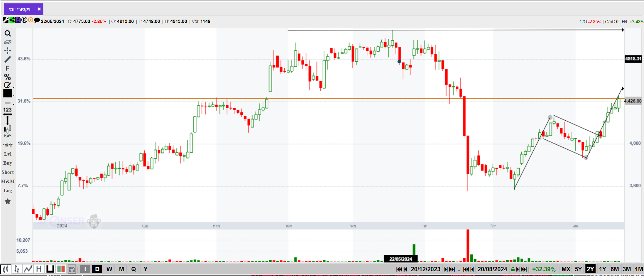
Task: Switch to candlestick chart type
Action: pyautogui.click(x=6, y=269)
